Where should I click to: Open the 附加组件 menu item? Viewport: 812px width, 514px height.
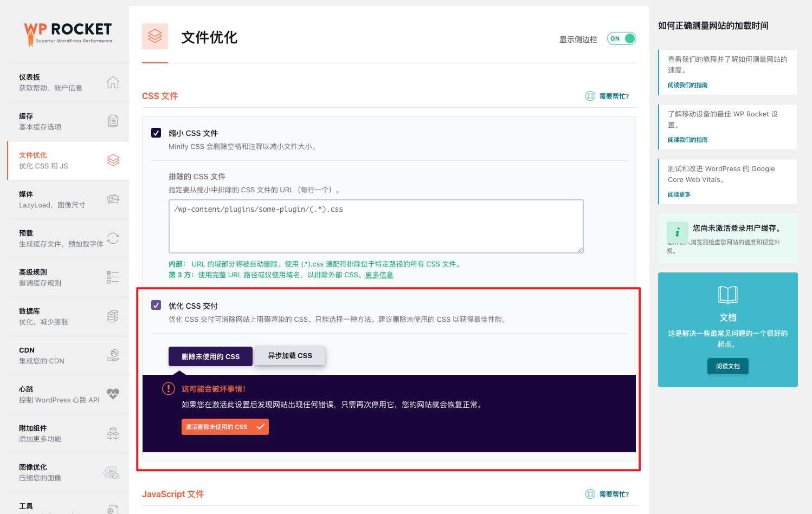pos(68,433)
